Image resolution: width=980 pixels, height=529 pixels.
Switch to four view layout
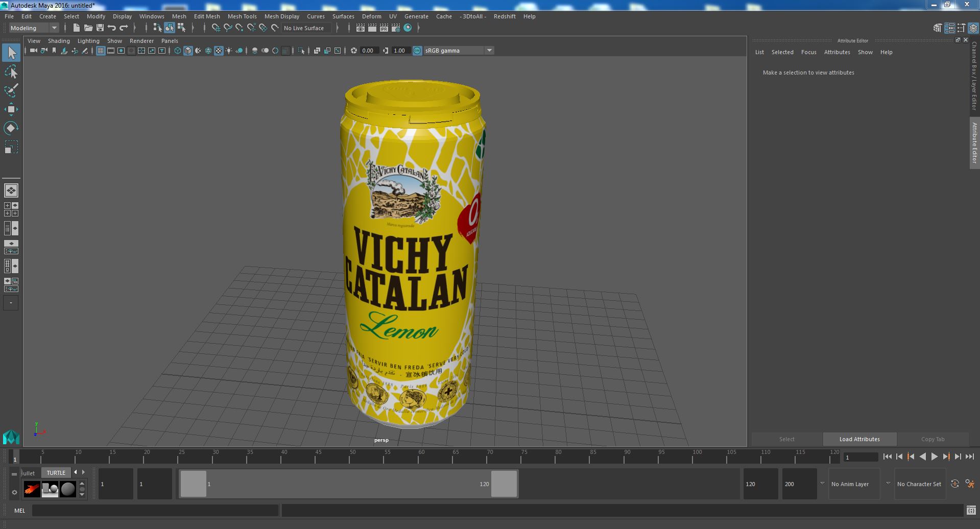11,209
